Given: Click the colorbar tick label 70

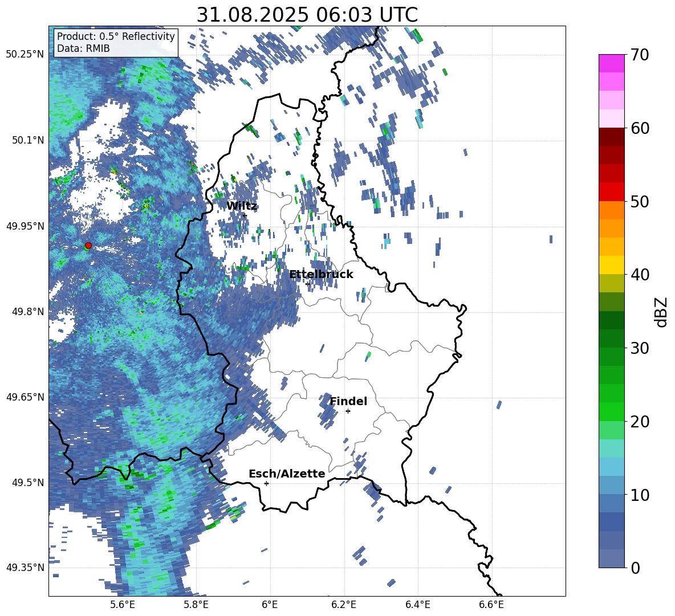Looking at the screenshot, I should point(640,55).
